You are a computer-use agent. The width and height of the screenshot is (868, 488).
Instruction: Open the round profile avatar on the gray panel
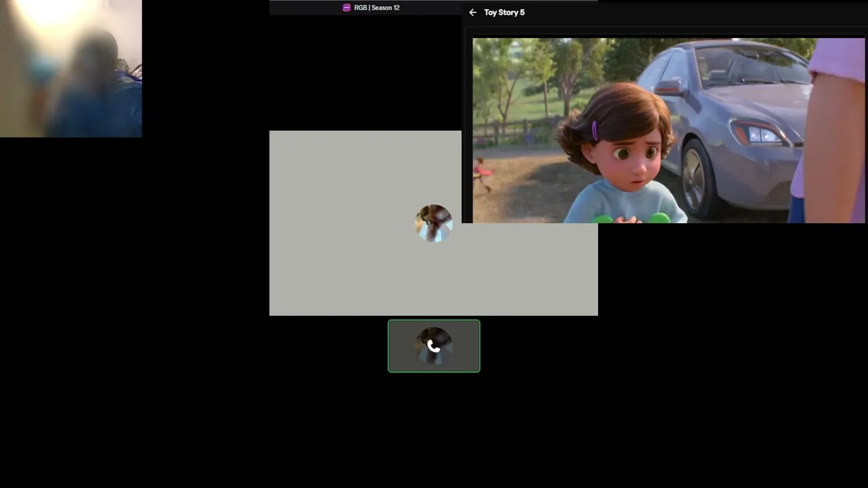coord(434,223)
